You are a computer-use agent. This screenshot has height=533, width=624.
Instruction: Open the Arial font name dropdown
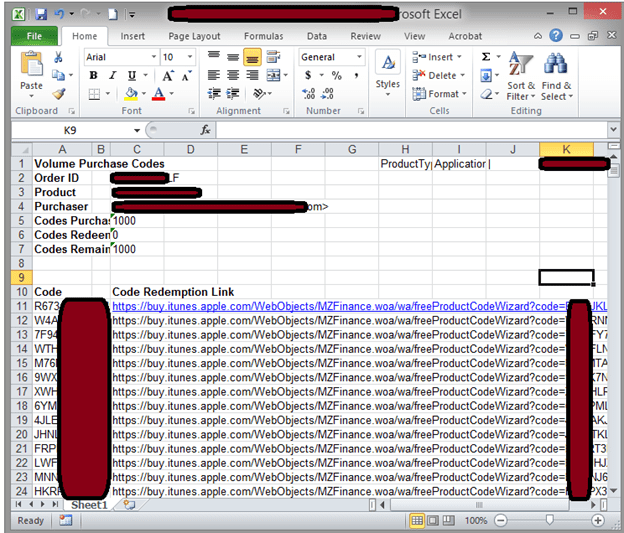[154, 57]
